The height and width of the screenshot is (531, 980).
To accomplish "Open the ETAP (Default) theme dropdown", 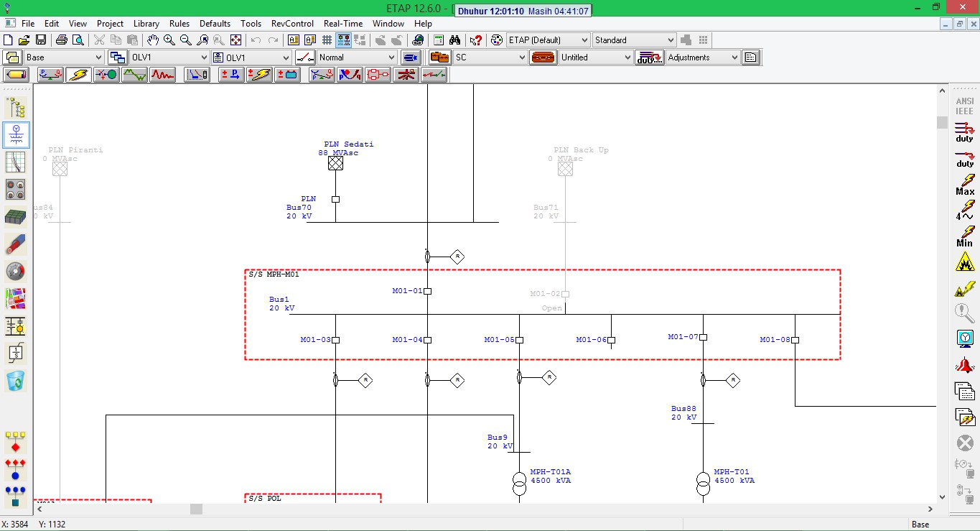I will [549, 40].
